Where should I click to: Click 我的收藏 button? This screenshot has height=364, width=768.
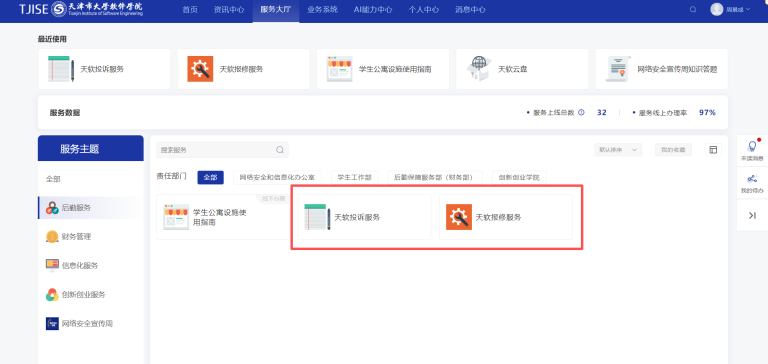point(673,150)
